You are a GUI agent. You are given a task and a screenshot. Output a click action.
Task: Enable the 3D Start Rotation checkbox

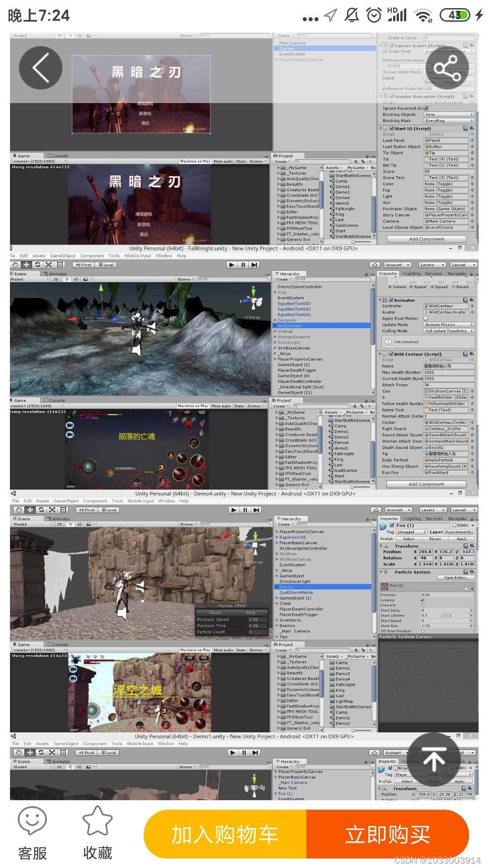[423, 631]
